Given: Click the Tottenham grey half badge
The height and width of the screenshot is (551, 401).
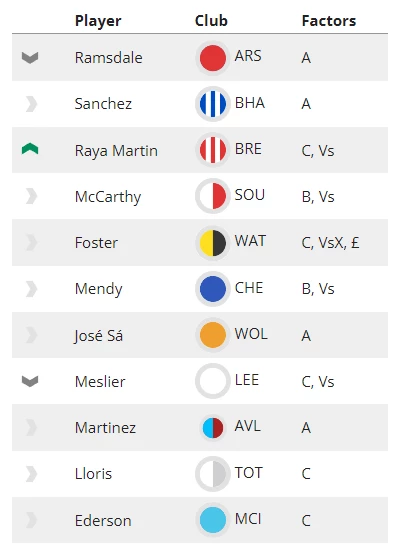Looking at the screenshot, I should 213,474.
